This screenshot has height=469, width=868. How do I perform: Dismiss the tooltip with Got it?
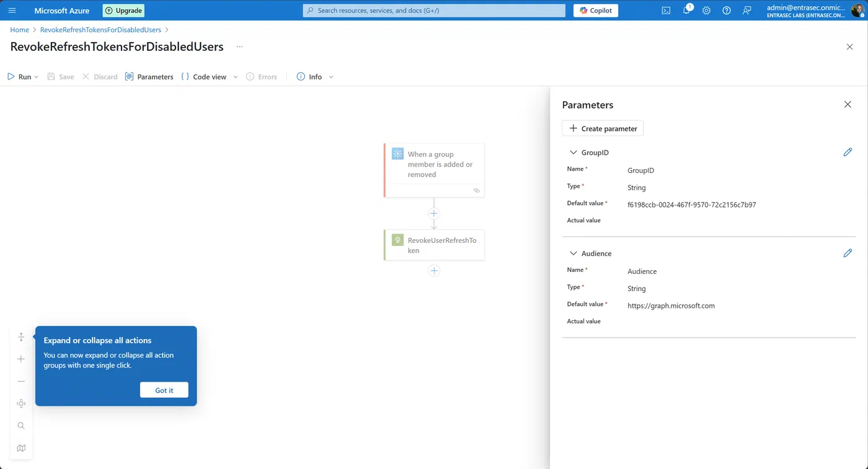point(164,390)
